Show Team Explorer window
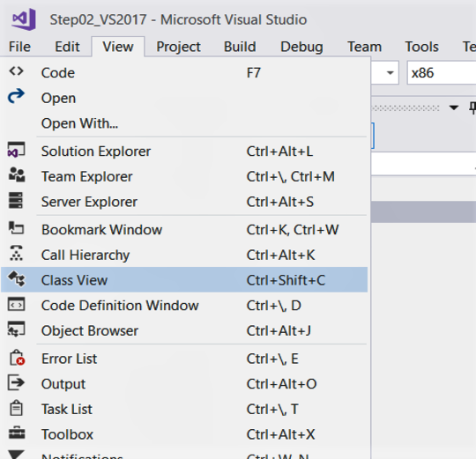The height and width of the screenshot is (459, 476). click(x=184, y=176)
